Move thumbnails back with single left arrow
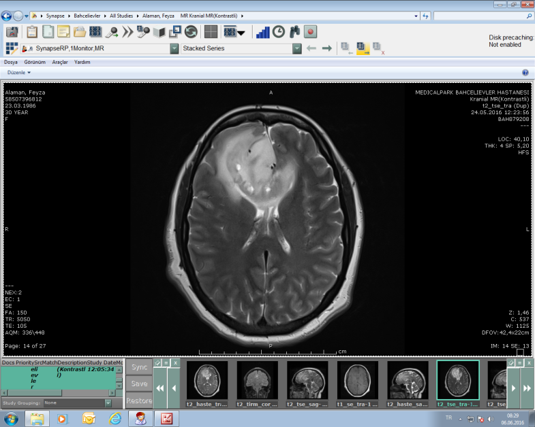 174,388
